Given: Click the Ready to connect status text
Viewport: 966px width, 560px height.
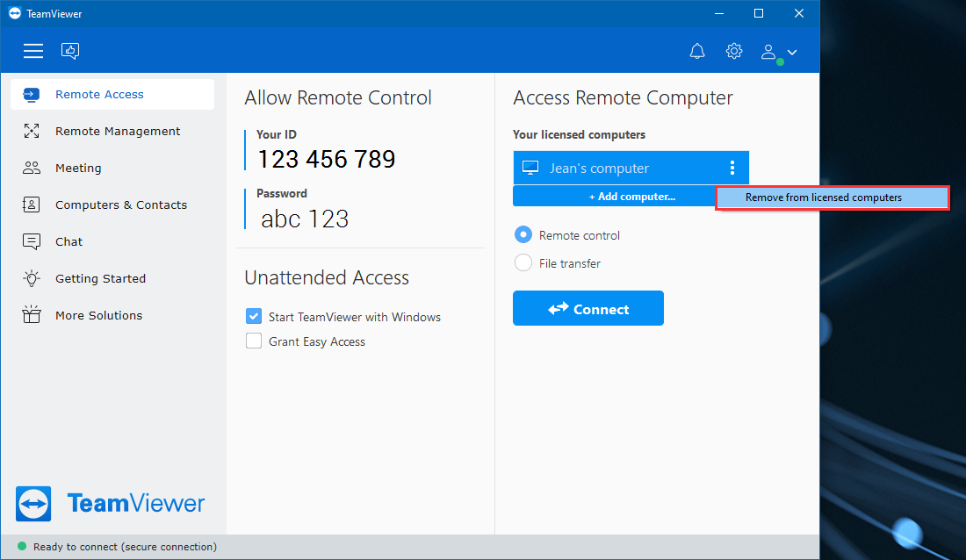Looking at the screenshot, I should (x=125, y=547).
